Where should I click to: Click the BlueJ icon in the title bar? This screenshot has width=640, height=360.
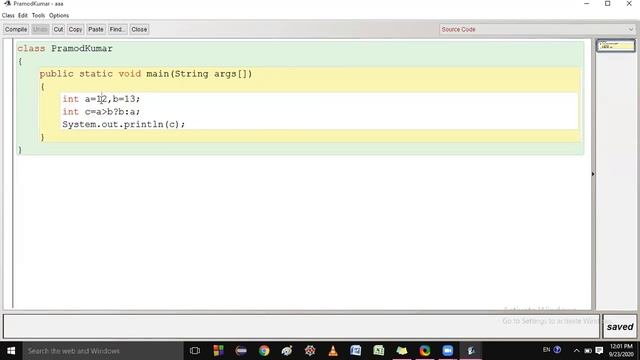click(x=7, y=4)
